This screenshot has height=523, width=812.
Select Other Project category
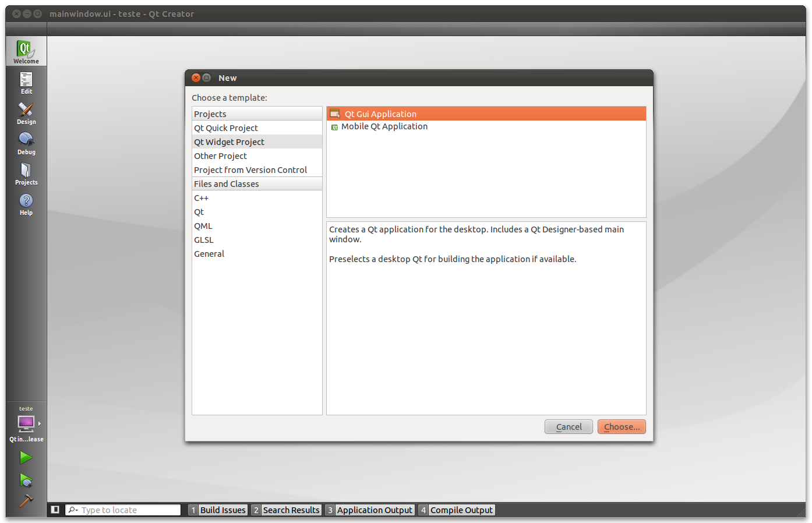(x=257, y=156)
